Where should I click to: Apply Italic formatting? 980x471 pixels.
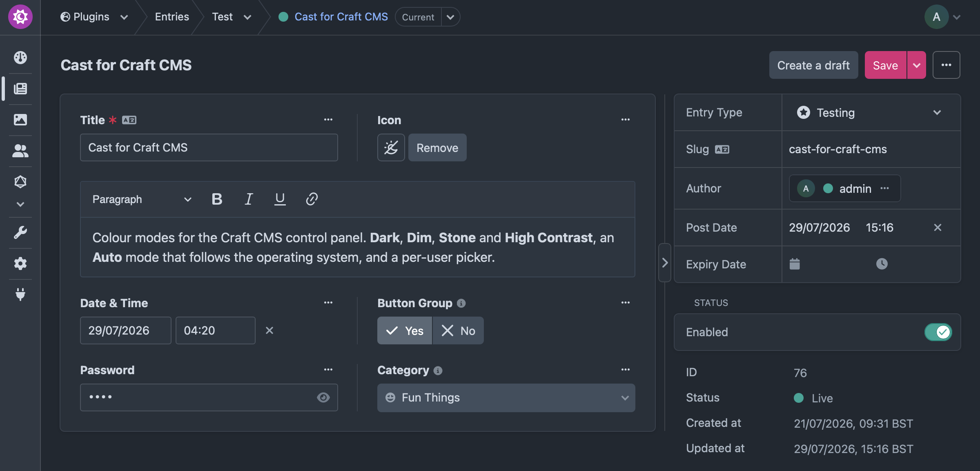click(248, 199)
